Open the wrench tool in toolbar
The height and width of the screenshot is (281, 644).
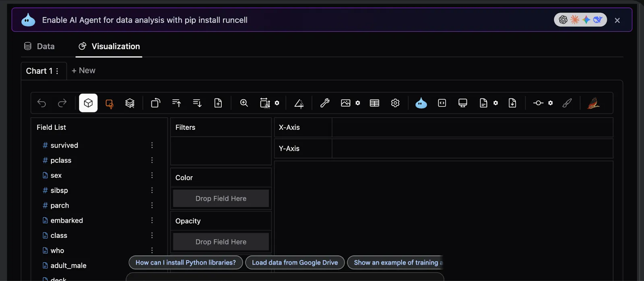(325, 103)
